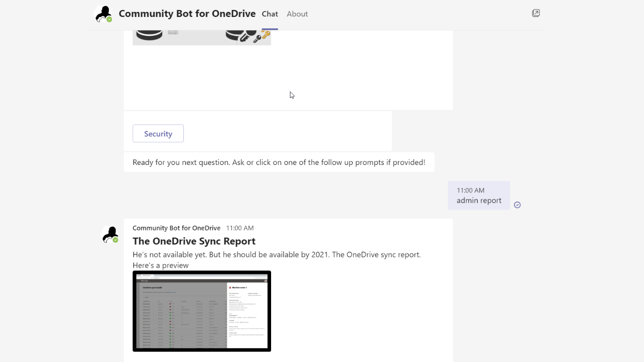
Task: Click the bot avatar in the header
Action: [x=103, y=14]
